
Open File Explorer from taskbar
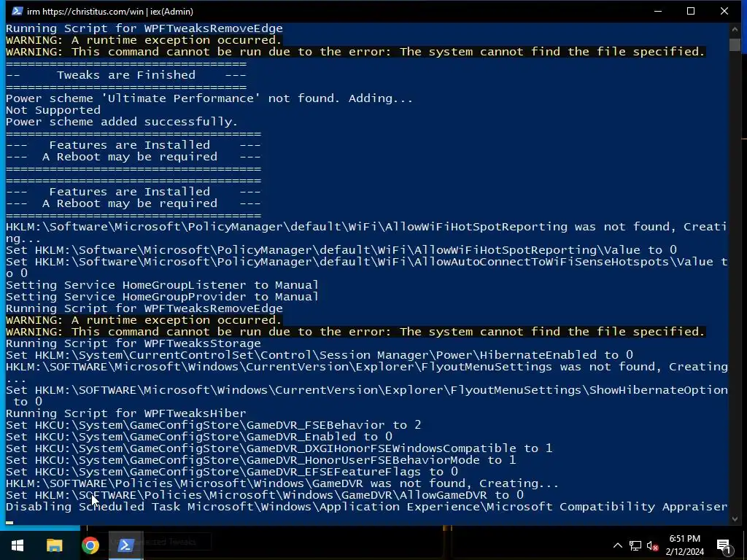(54, 545)
